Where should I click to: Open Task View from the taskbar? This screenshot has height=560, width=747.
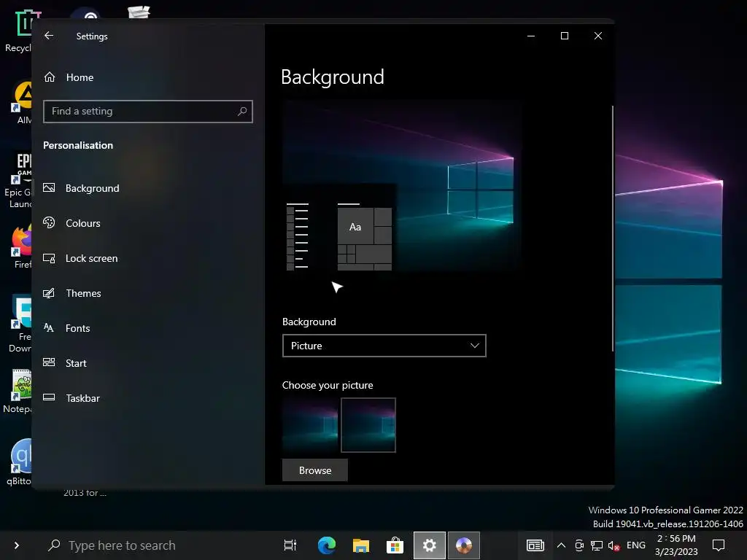(x=290, y=545)
